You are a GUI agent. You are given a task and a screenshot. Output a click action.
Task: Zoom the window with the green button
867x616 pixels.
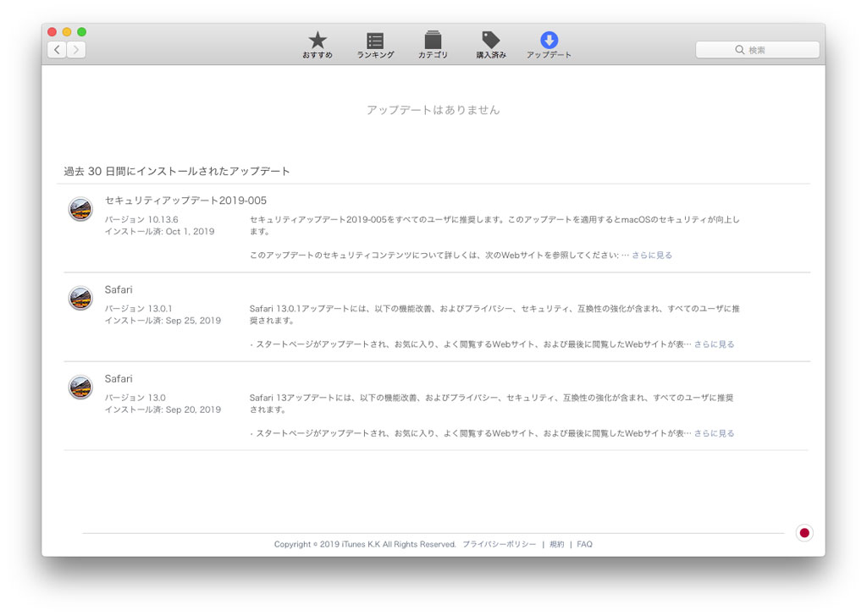(82, 31)
